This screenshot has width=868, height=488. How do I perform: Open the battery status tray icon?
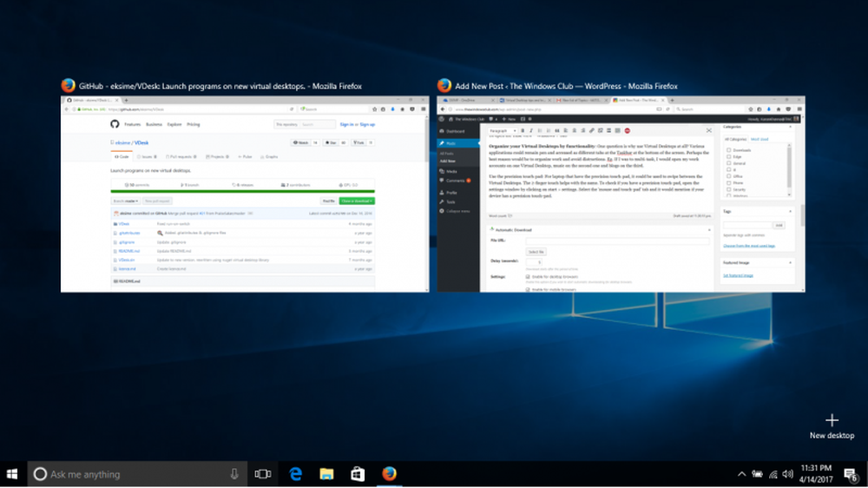click(x=757, y=474)
